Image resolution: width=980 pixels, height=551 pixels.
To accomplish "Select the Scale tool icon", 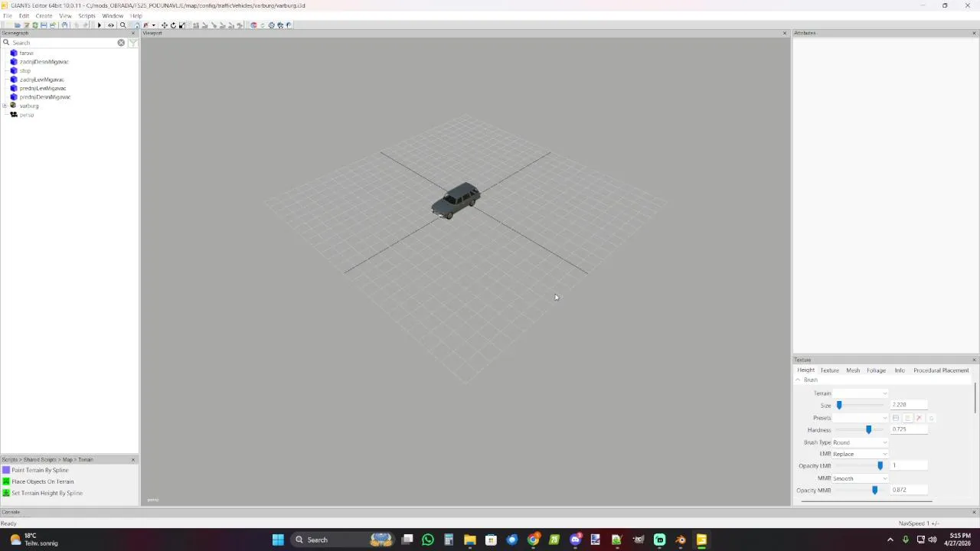I will click(x=181, y=25).
